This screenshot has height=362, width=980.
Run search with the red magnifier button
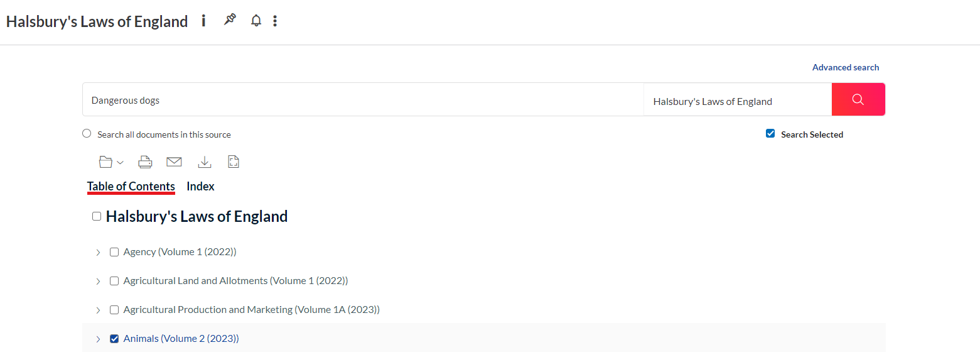[858, 99]
